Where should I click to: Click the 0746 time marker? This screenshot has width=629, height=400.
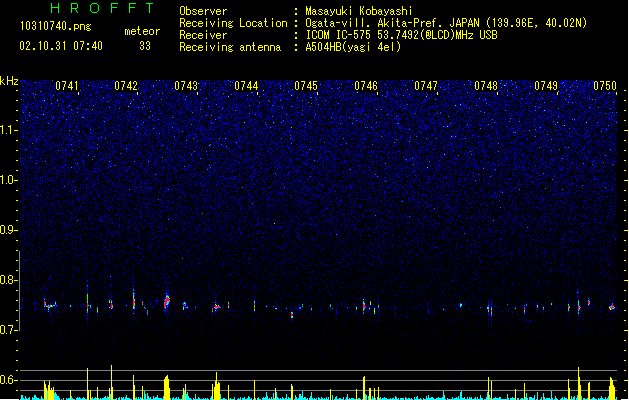coord(366,86)
